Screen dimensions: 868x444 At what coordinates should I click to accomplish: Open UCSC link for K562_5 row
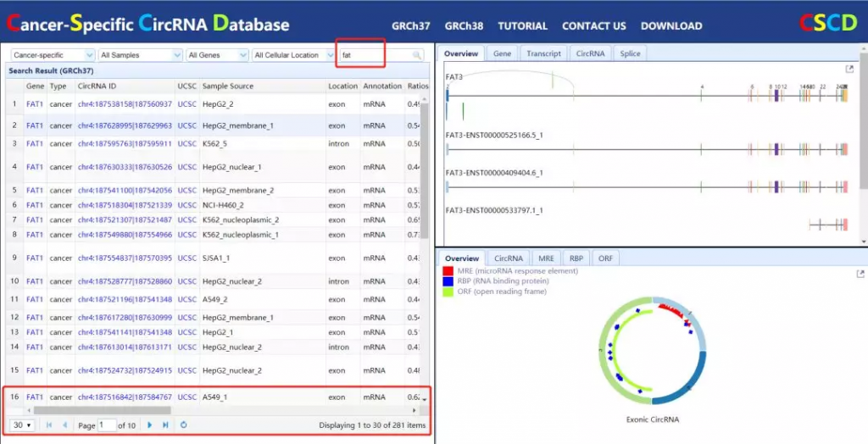pos(187,143)
